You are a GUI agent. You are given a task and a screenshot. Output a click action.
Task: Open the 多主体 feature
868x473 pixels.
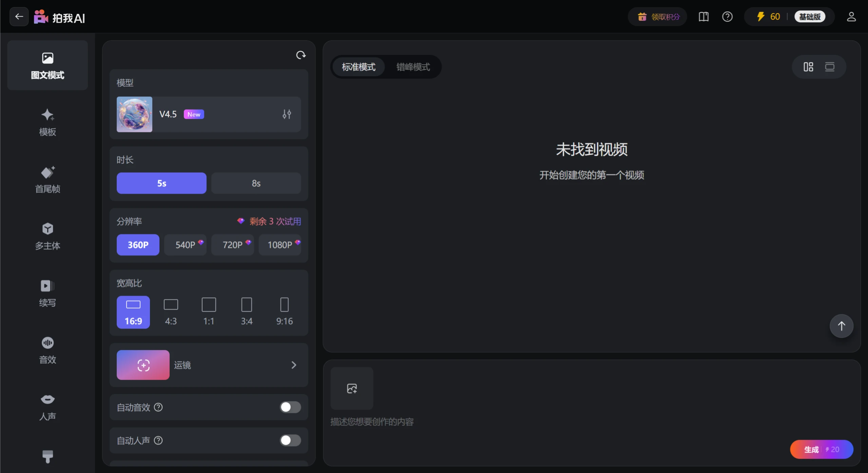pyautogui.click(x=48, y=236)
